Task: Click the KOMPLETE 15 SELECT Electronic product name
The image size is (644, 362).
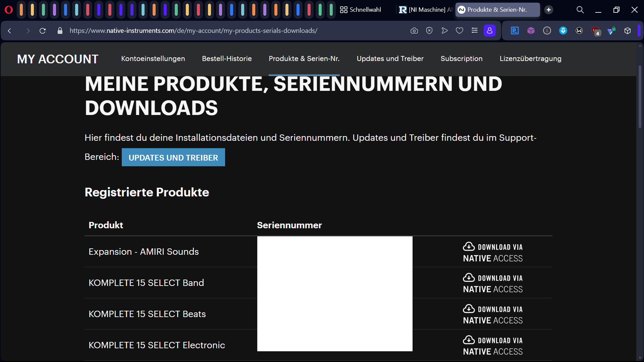Action: coord(157,345)
